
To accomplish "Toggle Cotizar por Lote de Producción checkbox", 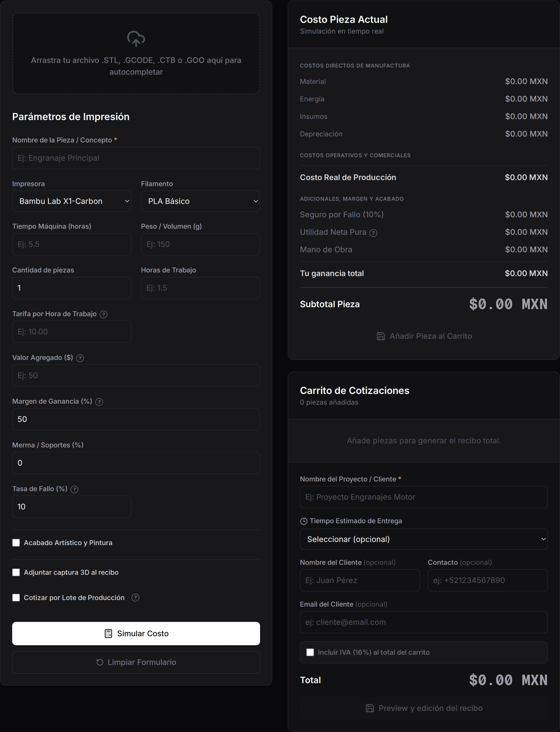I will [x=16, y=598].
